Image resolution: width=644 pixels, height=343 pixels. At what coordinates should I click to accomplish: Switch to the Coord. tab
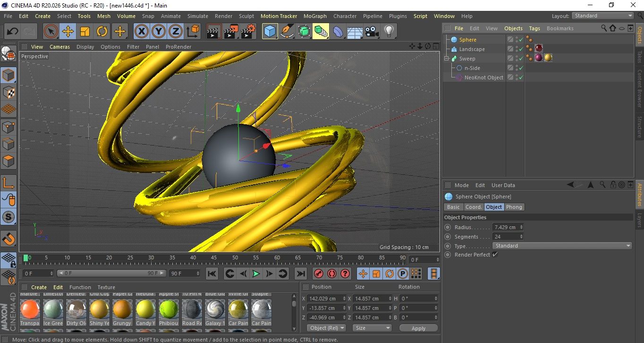coord(474,207)
